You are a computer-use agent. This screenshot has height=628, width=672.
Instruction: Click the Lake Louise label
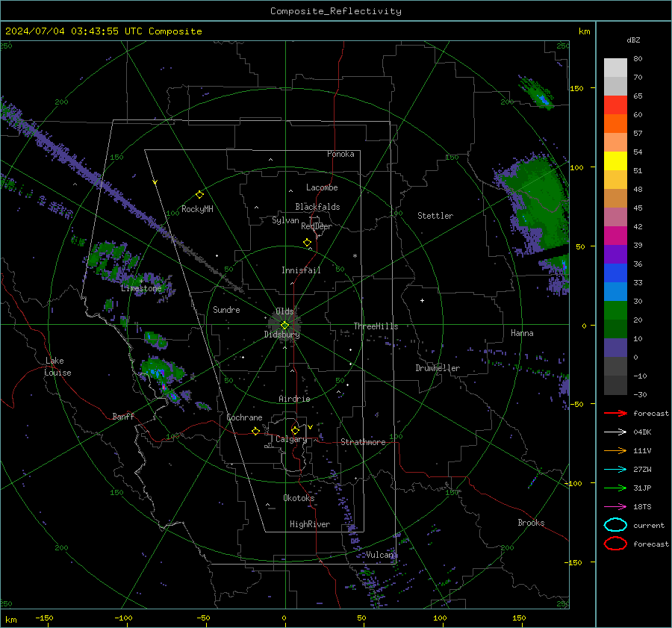click(58, 367)
